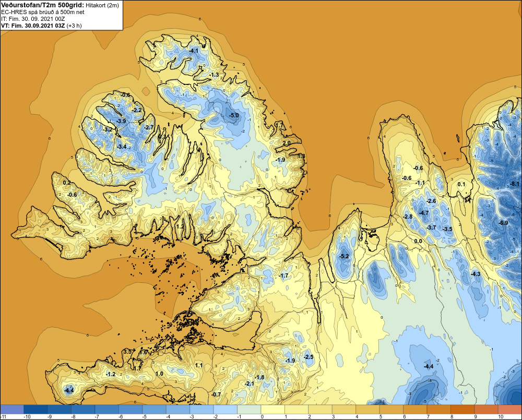Click legend color swatch between 6 and 7

coord(415,409)
